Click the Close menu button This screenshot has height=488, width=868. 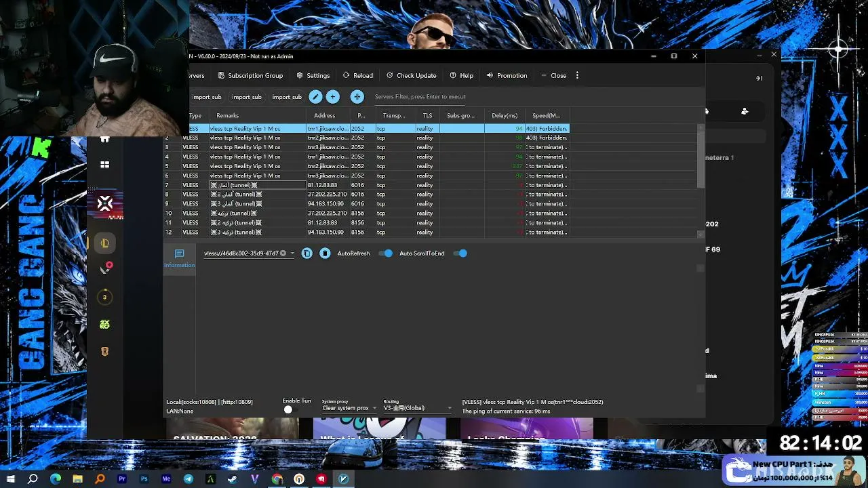pos(553,75)
